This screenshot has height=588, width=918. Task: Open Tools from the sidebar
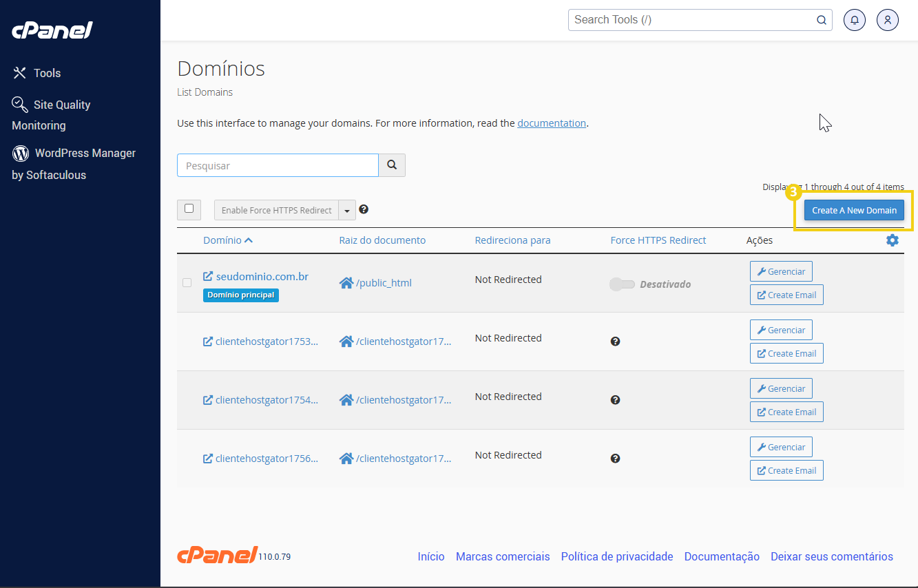[x=45, y=73]
